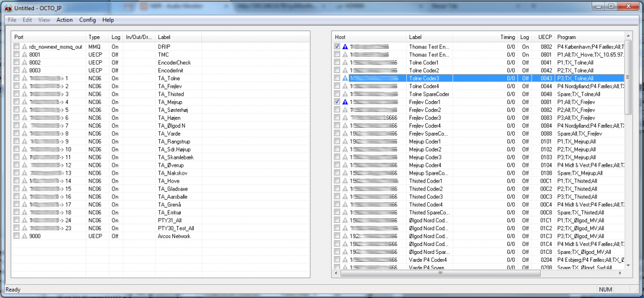Image resolution: width=644 pixels, height=298 pixels.
Task: Sort the host list by UECP column header
Action: 545,37
